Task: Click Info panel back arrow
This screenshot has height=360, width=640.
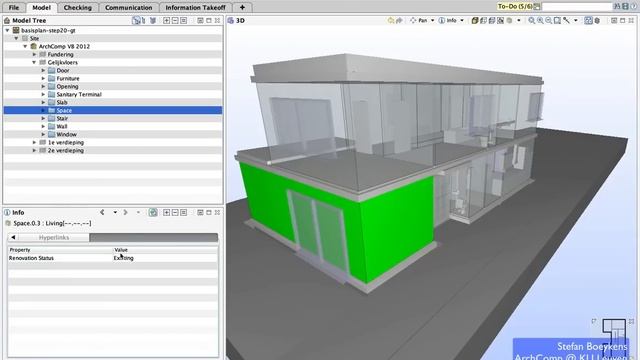Action: pyautogui.click(x=102, y=212)
